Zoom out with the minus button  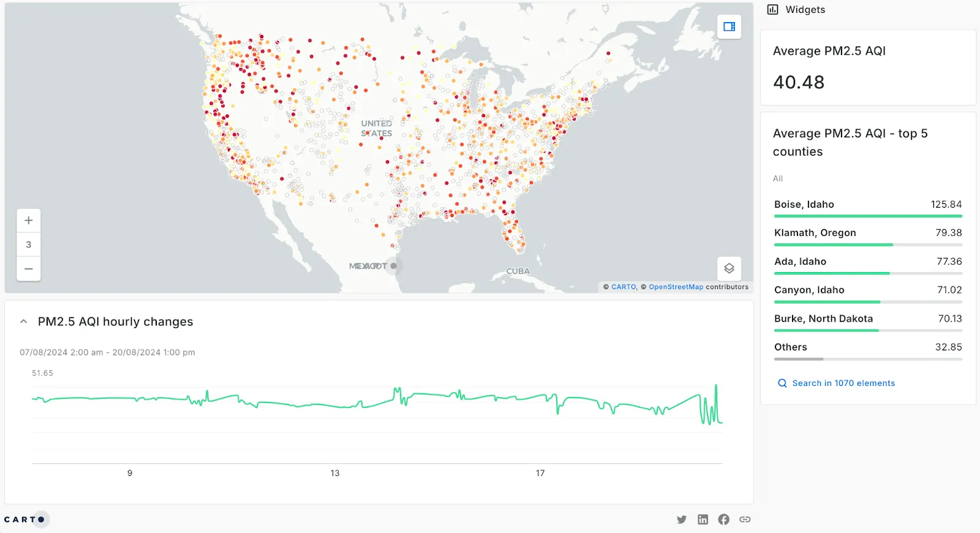[x=29, y=269]
